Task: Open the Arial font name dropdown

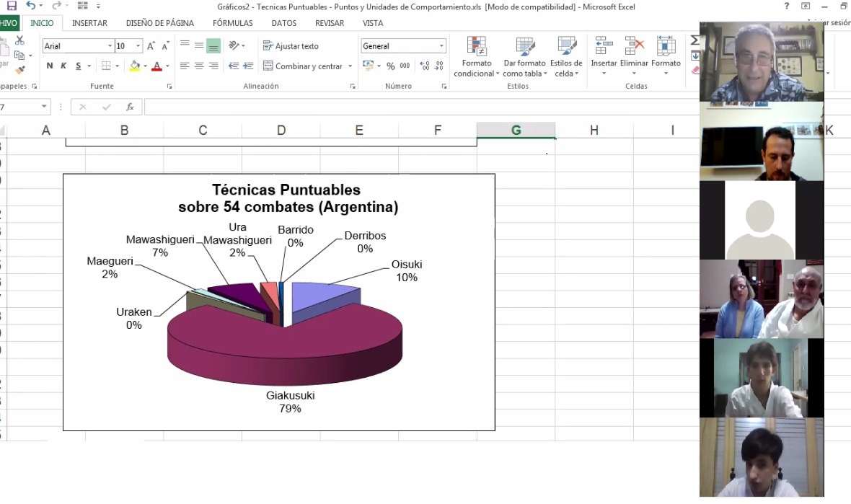Action: click(110, 46)
